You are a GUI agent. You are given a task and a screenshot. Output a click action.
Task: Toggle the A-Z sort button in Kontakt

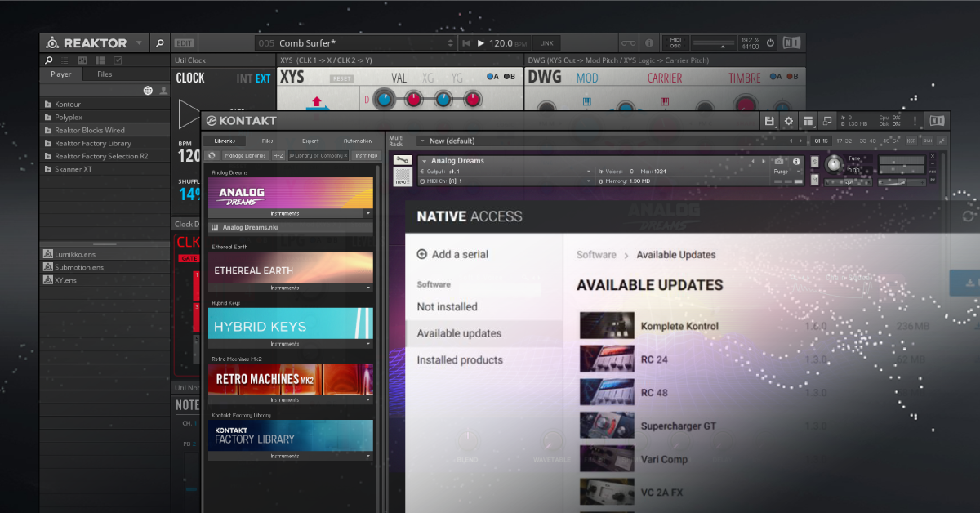278,155
